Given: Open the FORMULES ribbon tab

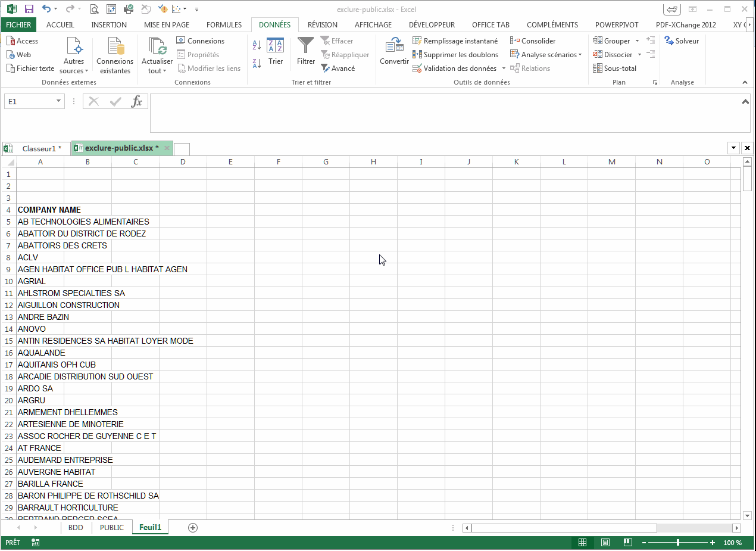Looking at the screenshot, I should pyautogui.click(x=224, y=25).
